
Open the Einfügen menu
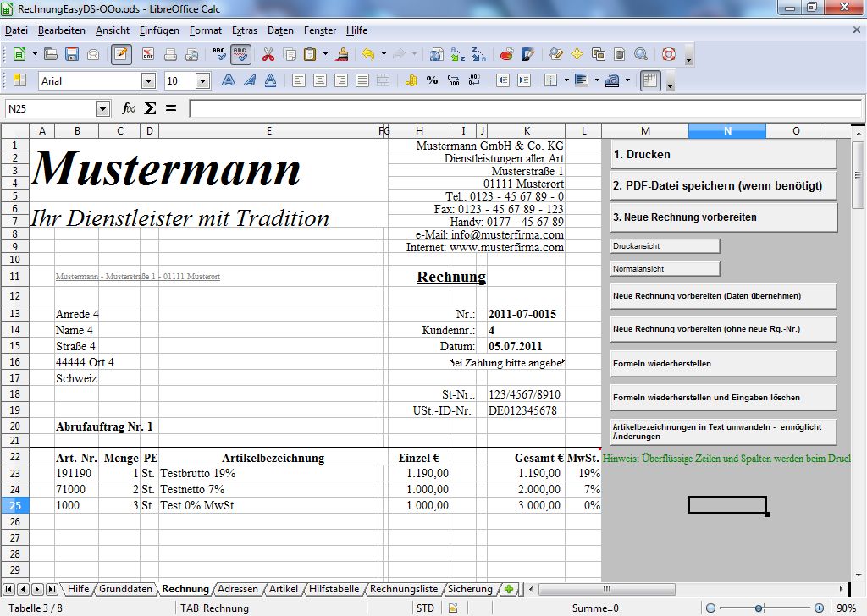[x=159, y=30]
